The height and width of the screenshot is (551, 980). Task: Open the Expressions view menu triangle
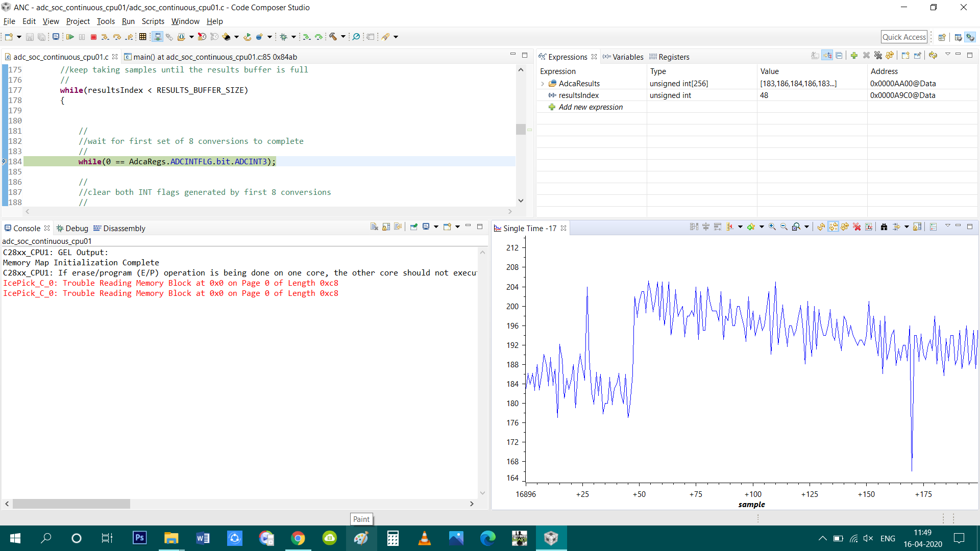[947, 55]
